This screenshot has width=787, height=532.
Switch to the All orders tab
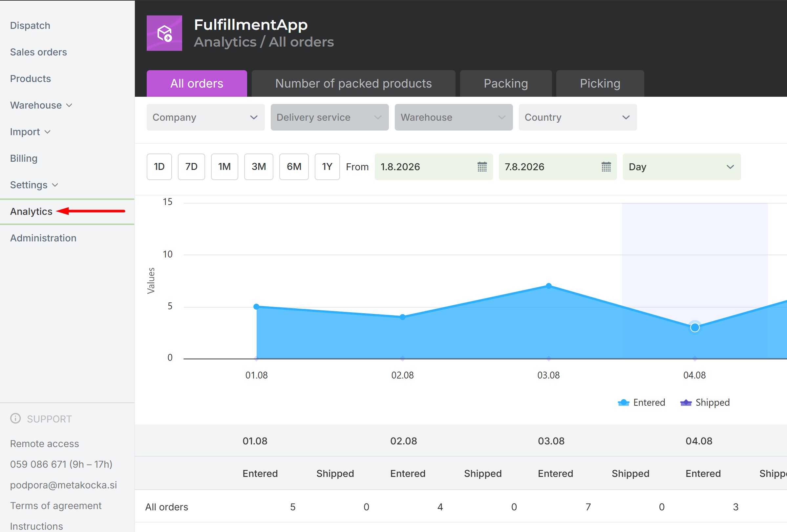(197, 83)
